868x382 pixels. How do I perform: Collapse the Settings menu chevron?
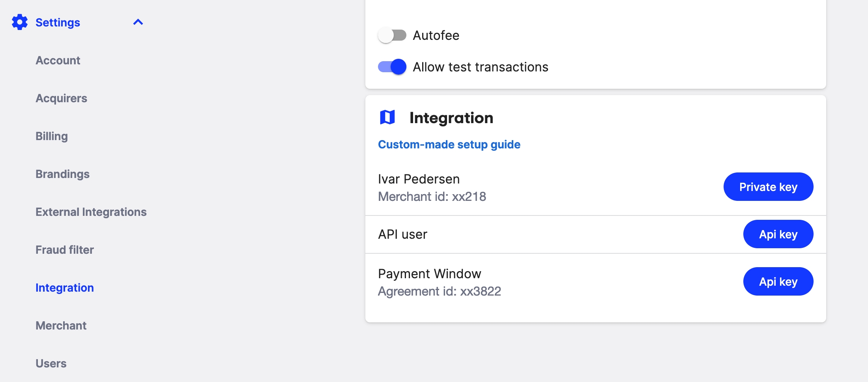(138, 22)
